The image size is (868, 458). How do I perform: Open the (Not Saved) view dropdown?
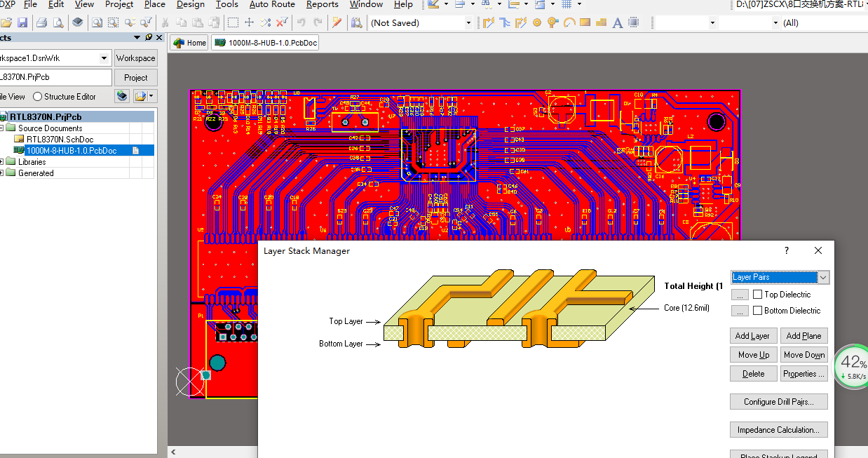point(468,22)
